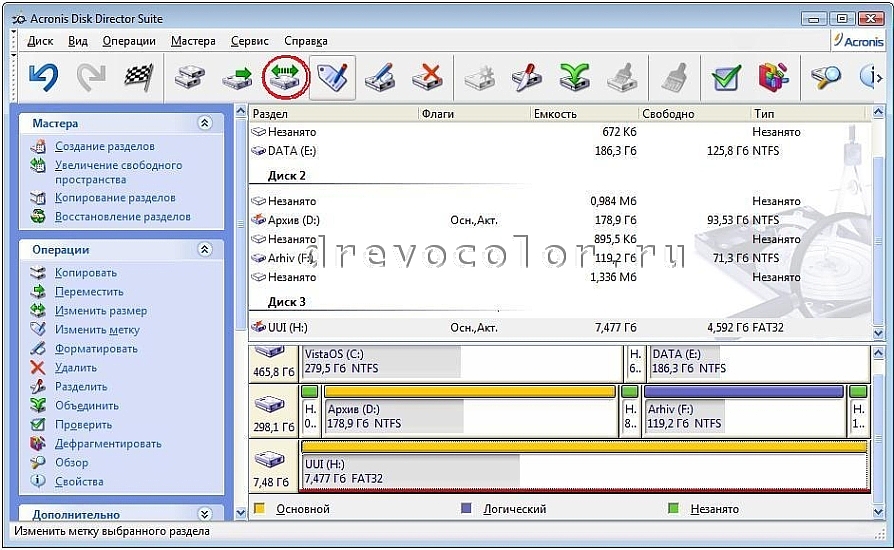Screen dimensions: 894x550
Task: Click the Check partition toolbar icon
Action: coord(726,77)
